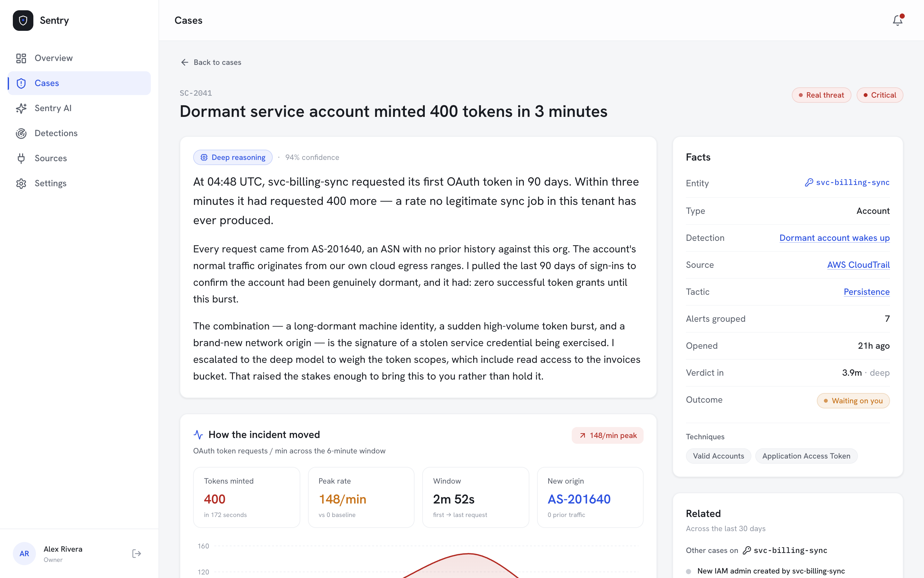The image size is (924, 578).
Task: Click the Window 2m 52s card
Action: [x=476, y=497]
